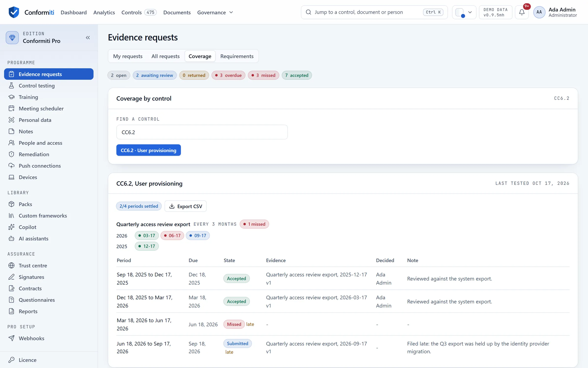
Task: Open Signatures page
Action: coord(49,277)
